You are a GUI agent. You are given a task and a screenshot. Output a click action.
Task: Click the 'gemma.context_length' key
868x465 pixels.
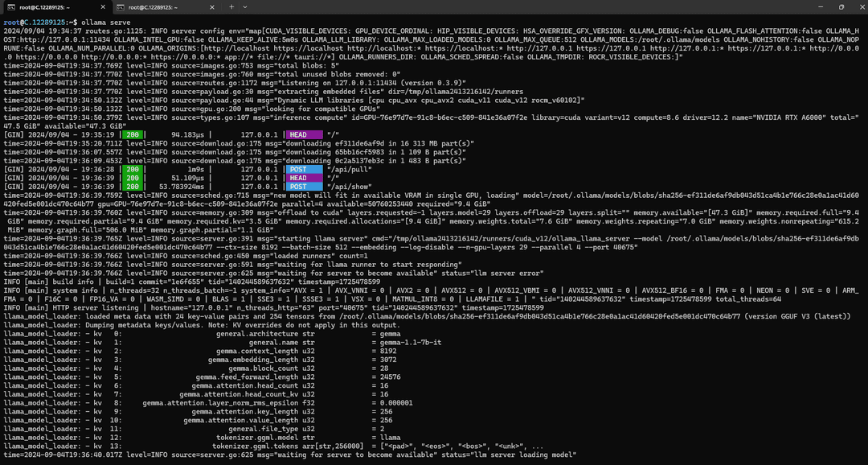(x=257, y=352)
